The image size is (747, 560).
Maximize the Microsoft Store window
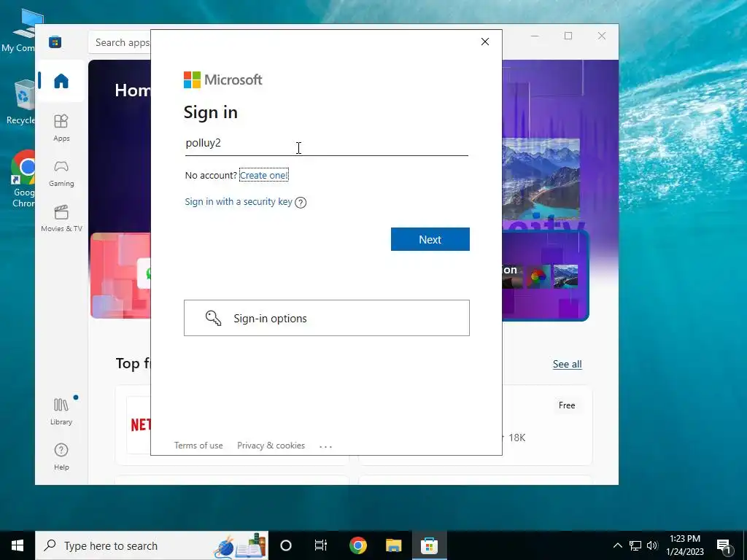568,36
